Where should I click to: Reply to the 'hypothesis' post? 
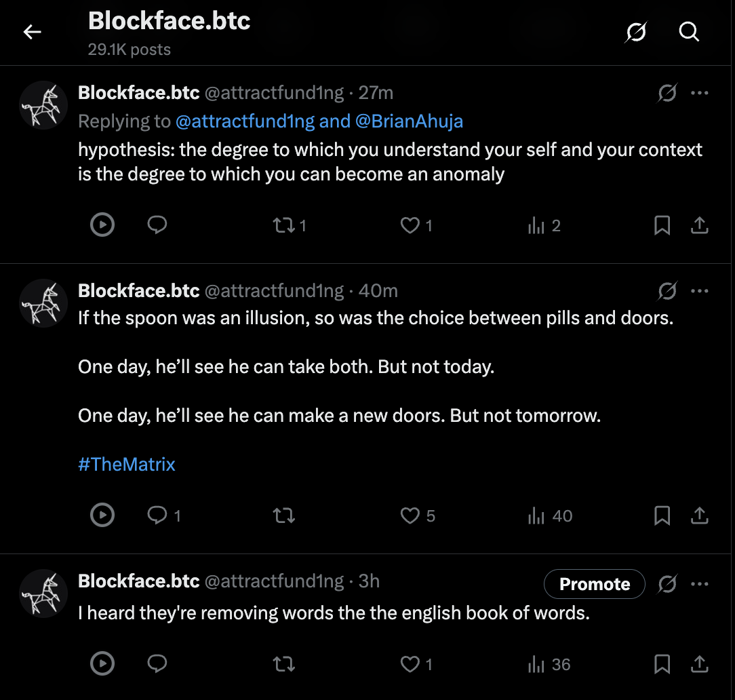157,225
